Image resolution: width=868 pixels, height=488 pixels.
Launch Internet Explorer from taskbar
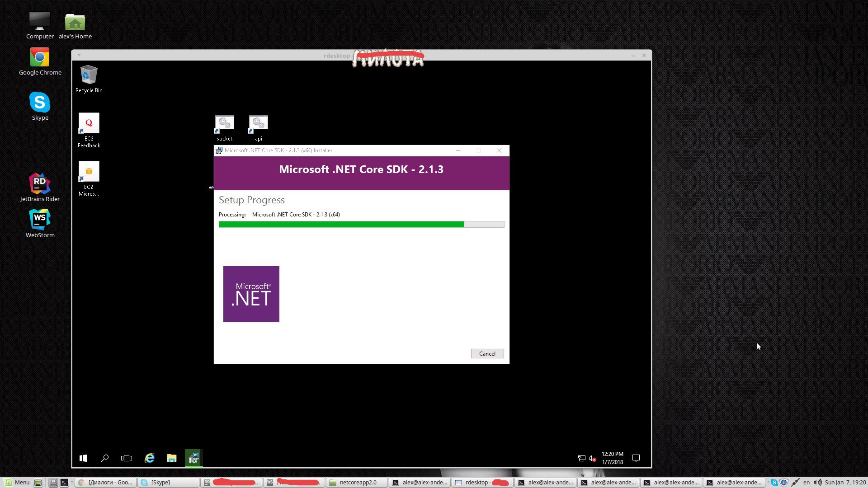149,458
